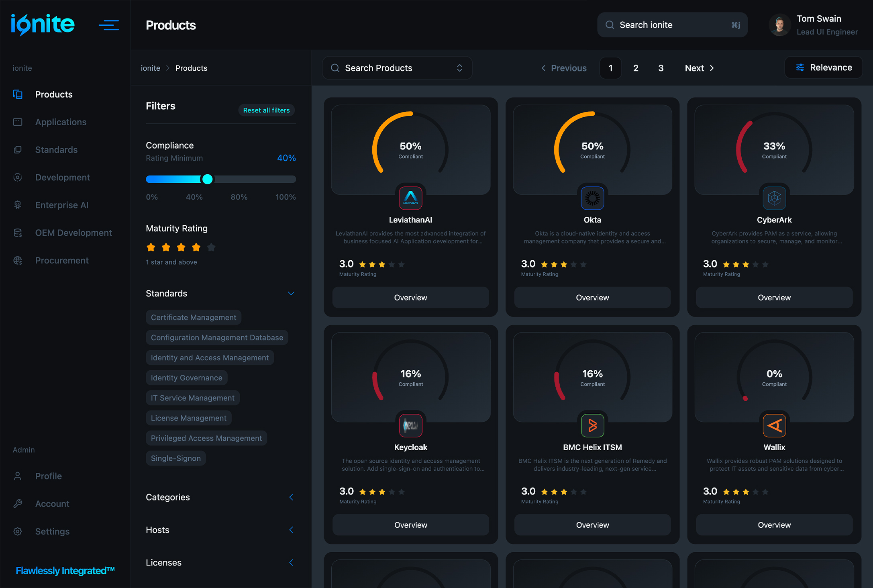Open Overview for CyberArk
Viewport: 873px width, 588px height.
[774, 297]
